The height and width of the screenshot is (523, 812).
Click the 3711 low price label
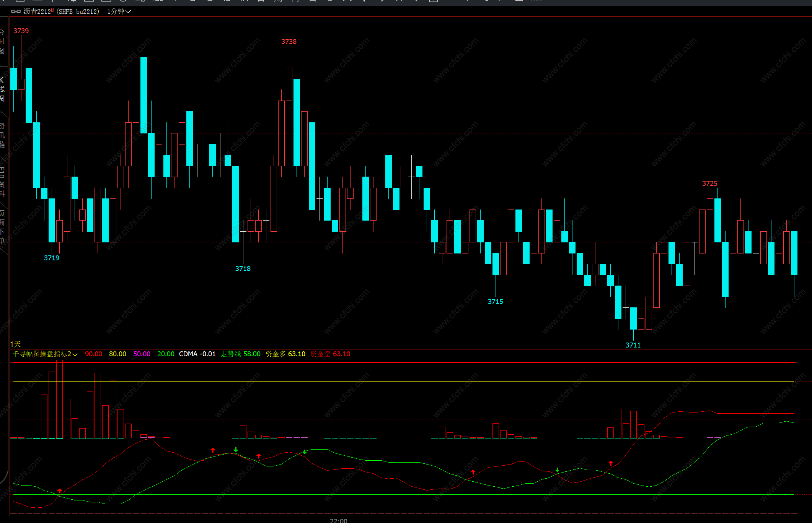pyautogui.click(x=633, y=345)
